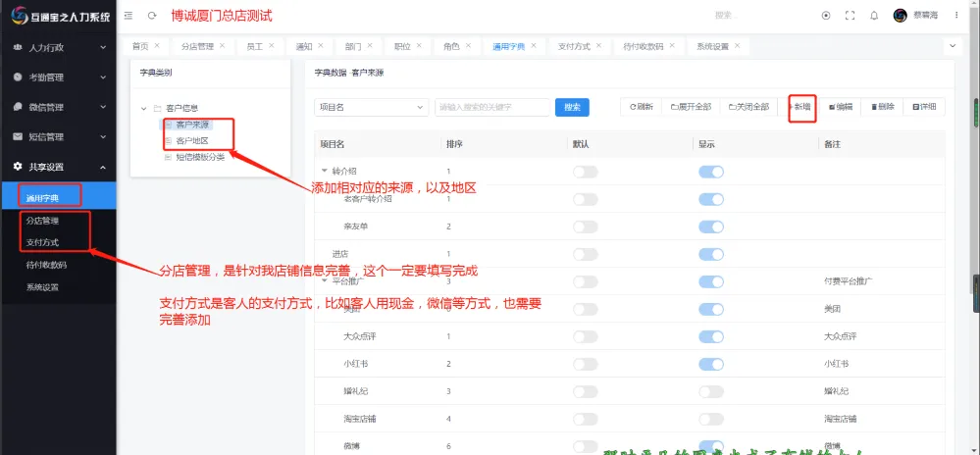Switch to the 支付方式 tab
The image size is (980, 455).
574,46
